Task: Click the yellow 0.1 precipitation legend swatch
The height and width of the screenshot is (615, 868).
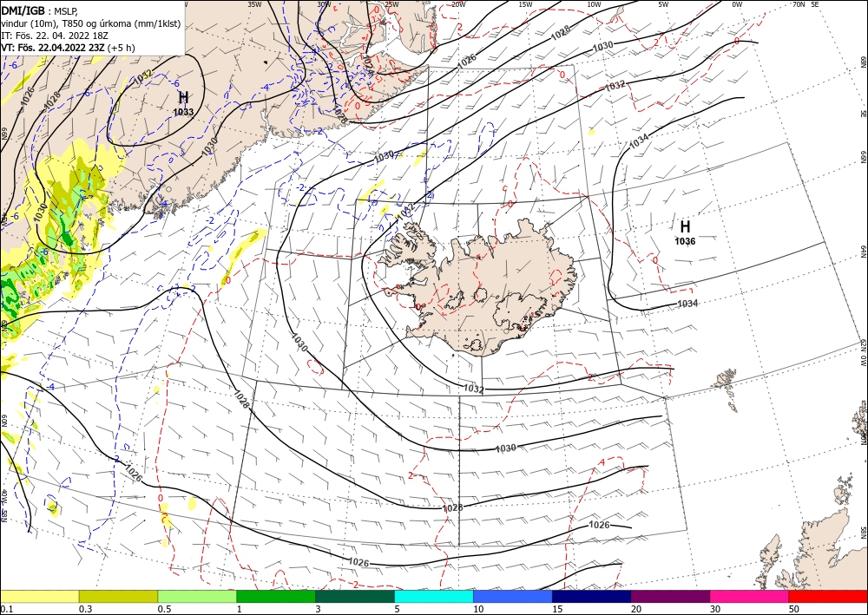Action: [39, 596]
